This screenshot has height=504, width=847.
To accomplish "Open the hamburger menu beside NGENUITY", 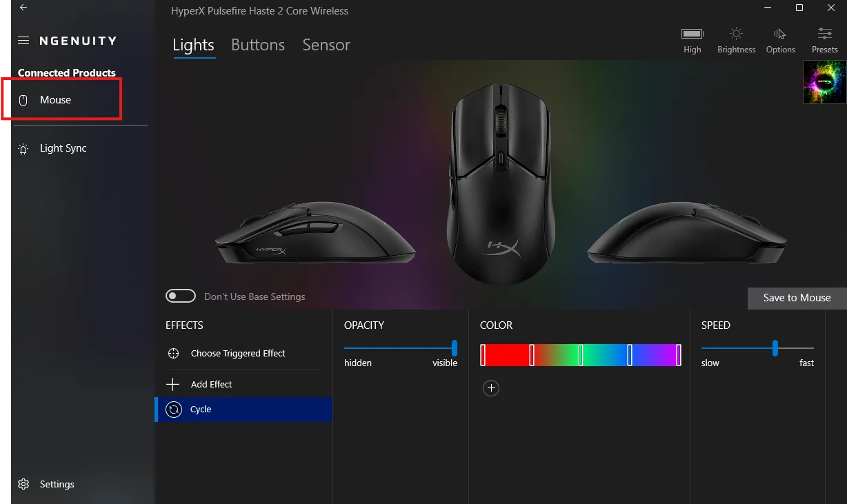I will 23,41.
